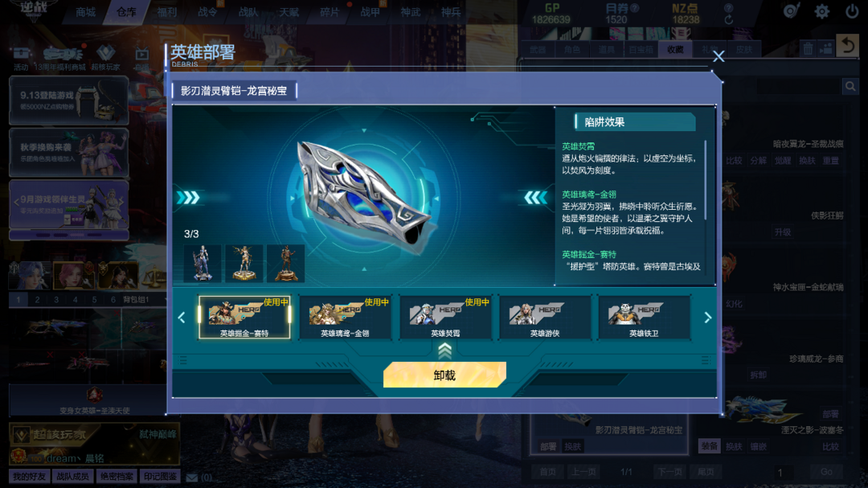Close the 英雄部署 dialog
This screenshot has width=868, height=488.
pos(719,56)
